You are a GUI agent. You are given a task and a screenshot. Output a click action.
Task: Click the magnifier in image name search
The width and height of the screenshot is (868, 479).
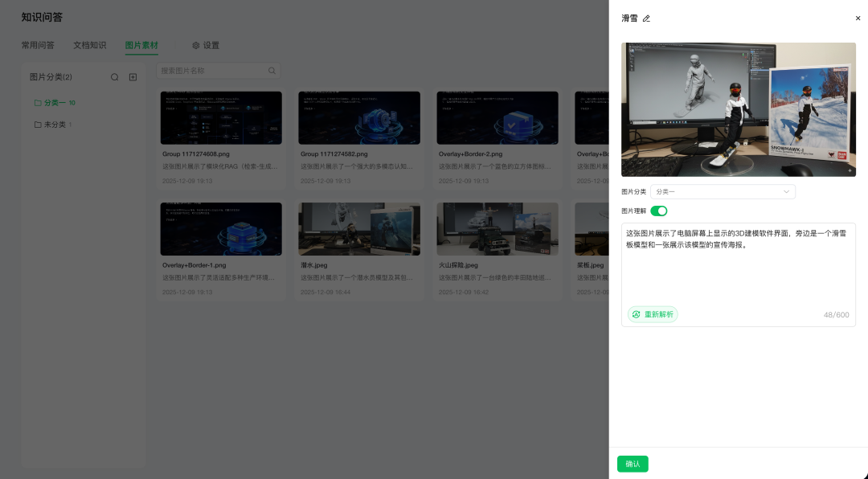point(272,71)
